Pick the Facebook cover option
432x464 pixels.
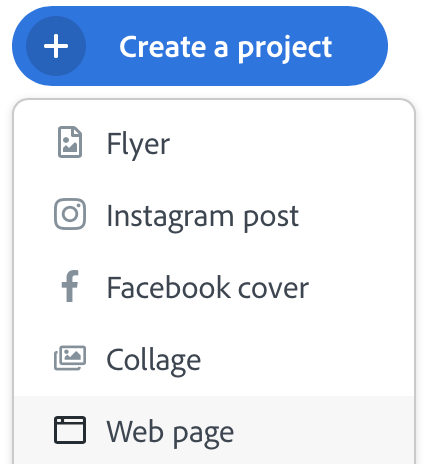pyautogui.click(x=214, y=288)
